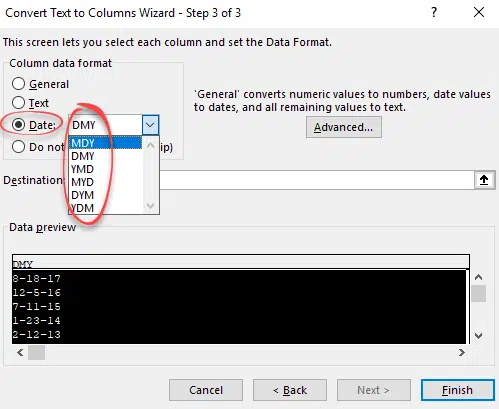
Task: Click the Destination input field
Action: (317, 180)
